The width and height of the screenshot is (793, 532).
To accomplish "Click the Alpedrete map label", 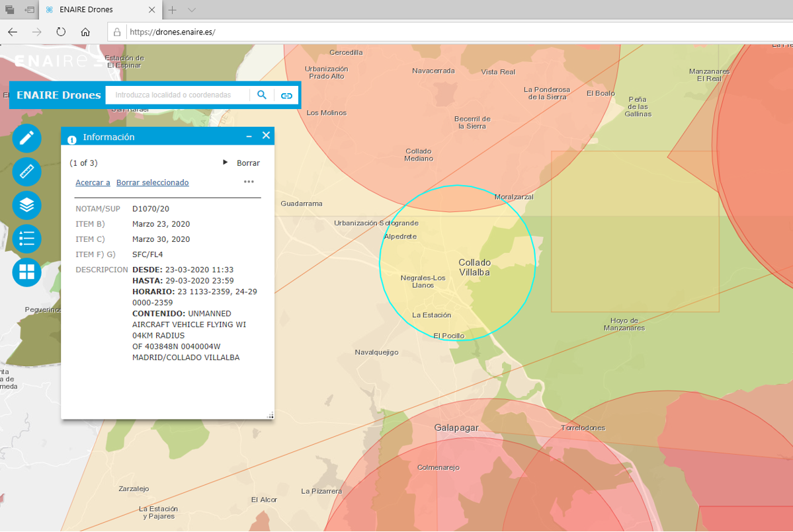I will click(x=400, y=237).
